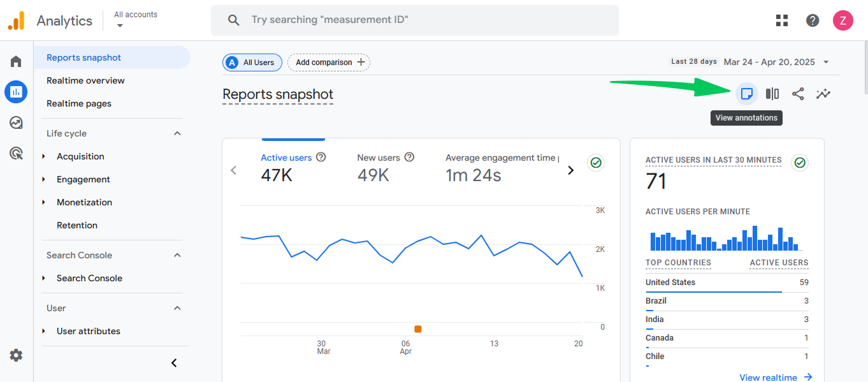Open Admin settings gear icon

(x=16, y=355)
